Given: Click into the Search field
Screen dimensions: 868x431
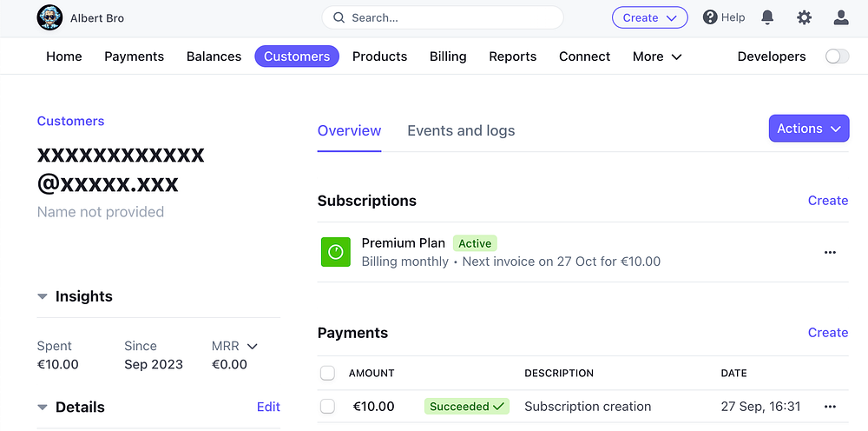Looking at the screenshot, I should [443, 17].
